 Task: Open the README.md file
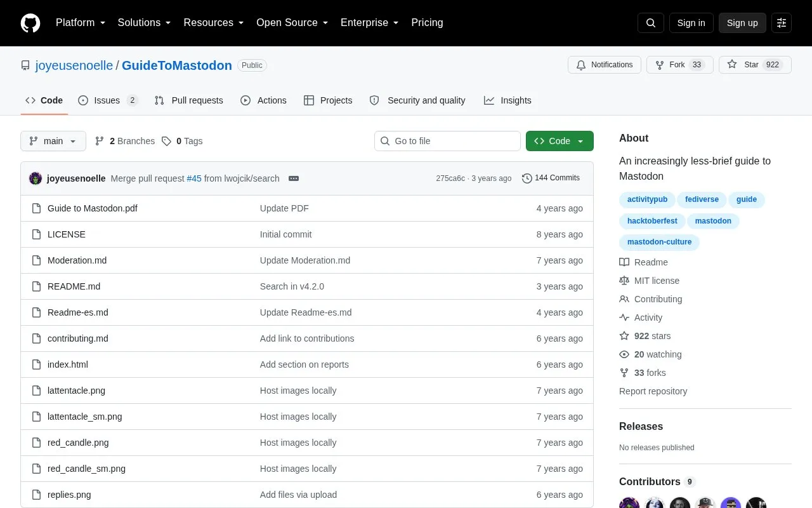point(74,286)
